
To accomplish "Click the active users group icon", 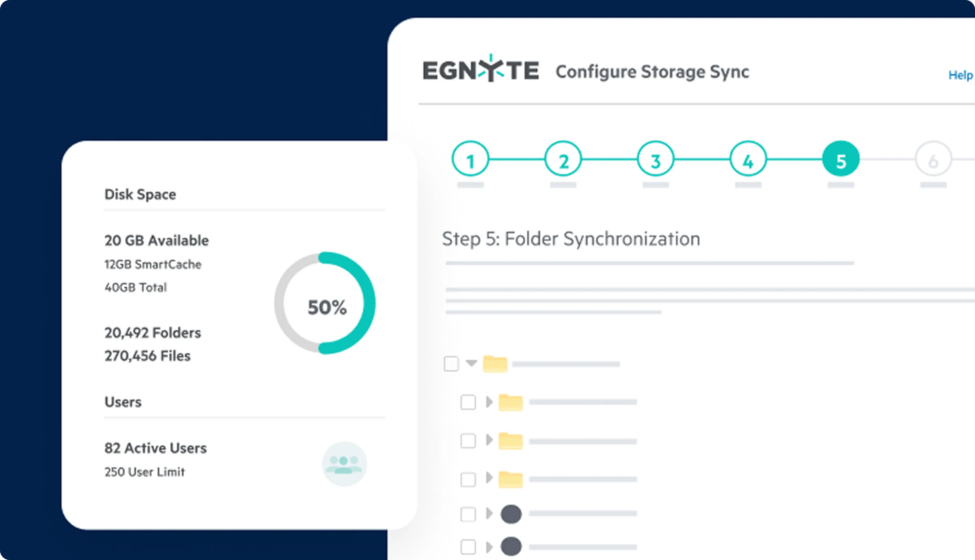I will 344,464.
